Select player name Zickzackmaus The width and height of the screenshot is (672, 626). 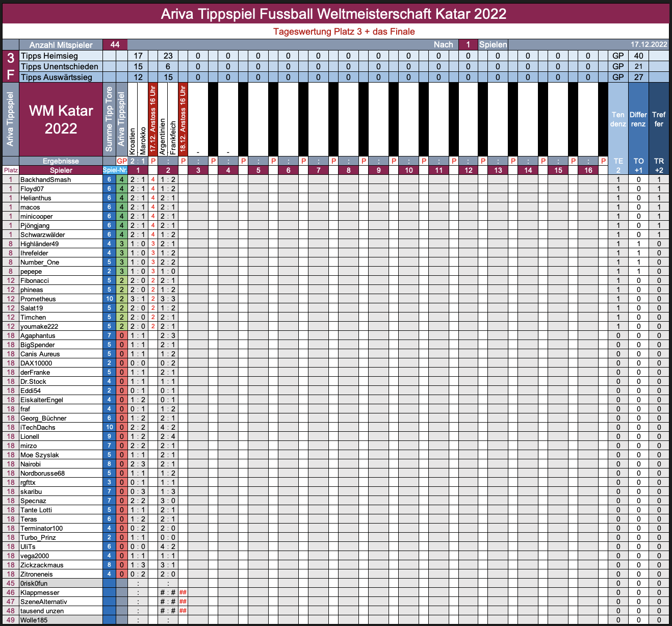[x=42, y=565]
